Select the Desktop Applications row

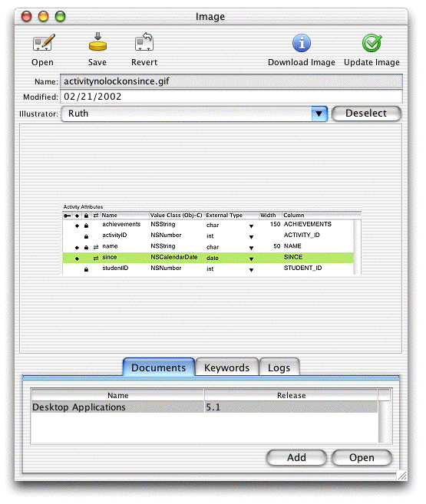click(204, 407)
